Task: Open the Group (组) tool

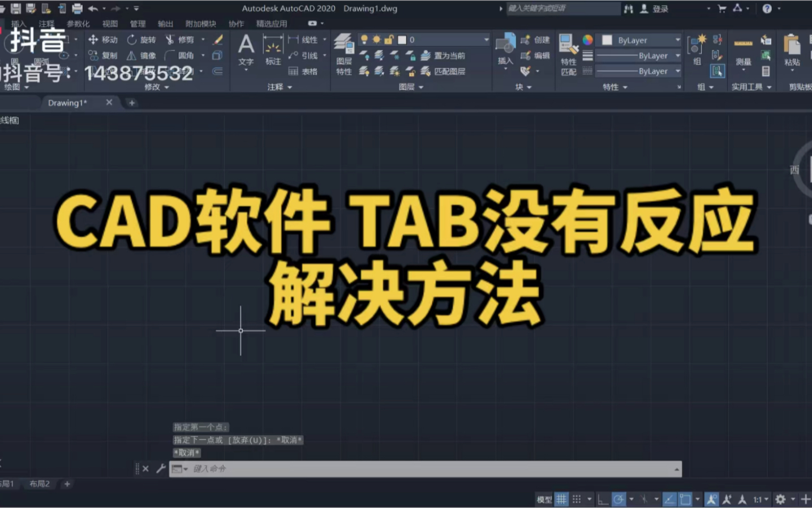Action: coord(697,50)
